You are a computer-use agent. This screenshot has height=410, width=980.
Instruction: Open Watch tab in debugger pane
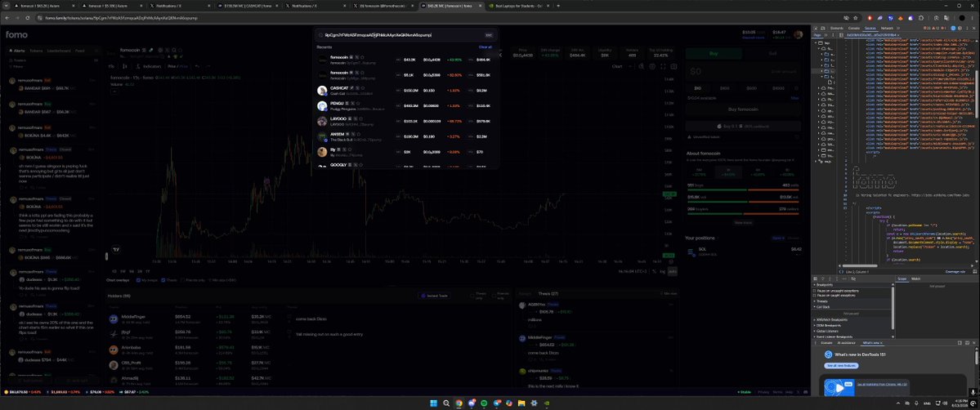point(915,279)
